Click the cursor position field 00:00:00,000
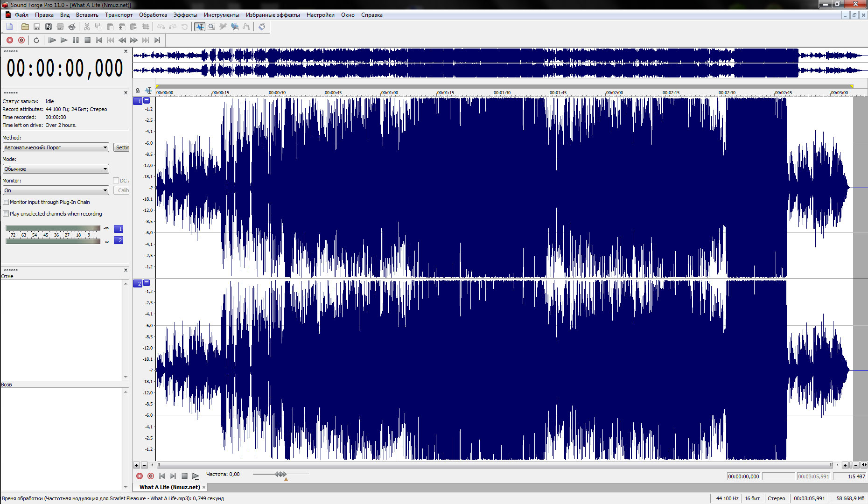This screenshot has width=868, height=504. tap(744, 476)
